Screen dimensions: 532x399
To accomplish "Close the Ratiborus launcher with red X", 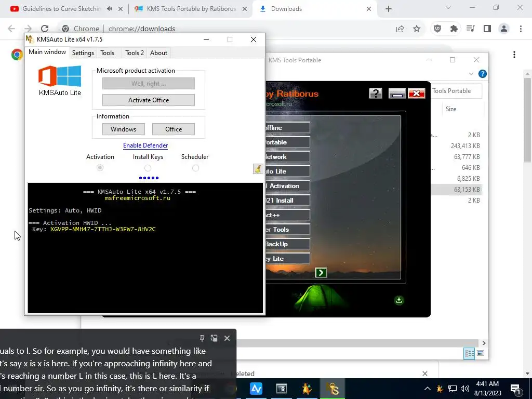I will (417, 94).
